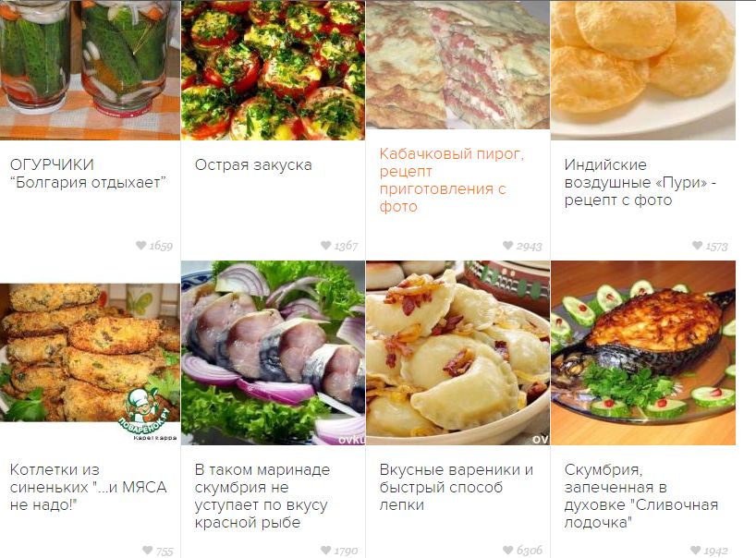Click heart icon beside 6306 count
The image size is (756, 558).
507,551
